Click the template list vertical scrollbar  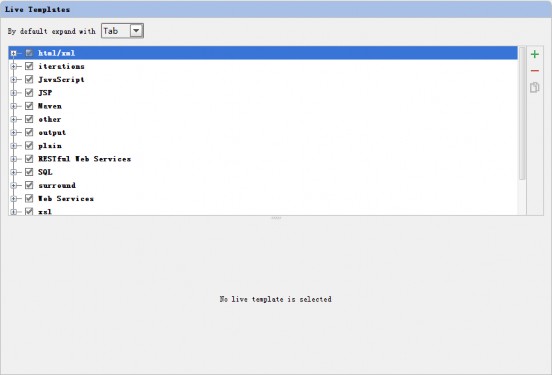[522, 113]
